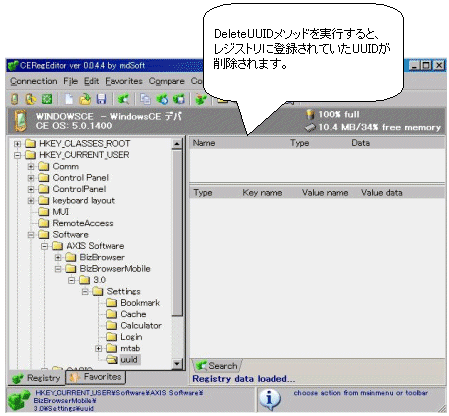Select the Bookmark folder in tree
The width and height of the screenshot is (449, 416).
click(140, 303)
